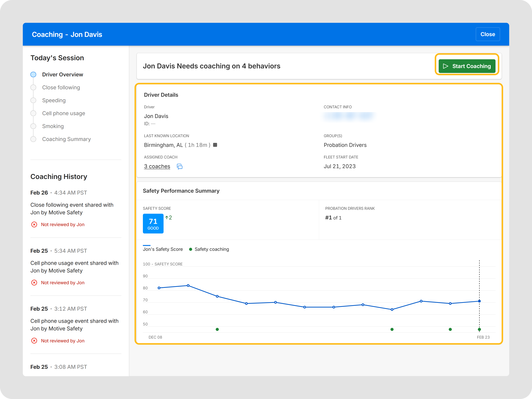Image resolution: width=532 pixels, height=399 pixels.
Task: Click the Close button in the header
Action: point(488,34)
